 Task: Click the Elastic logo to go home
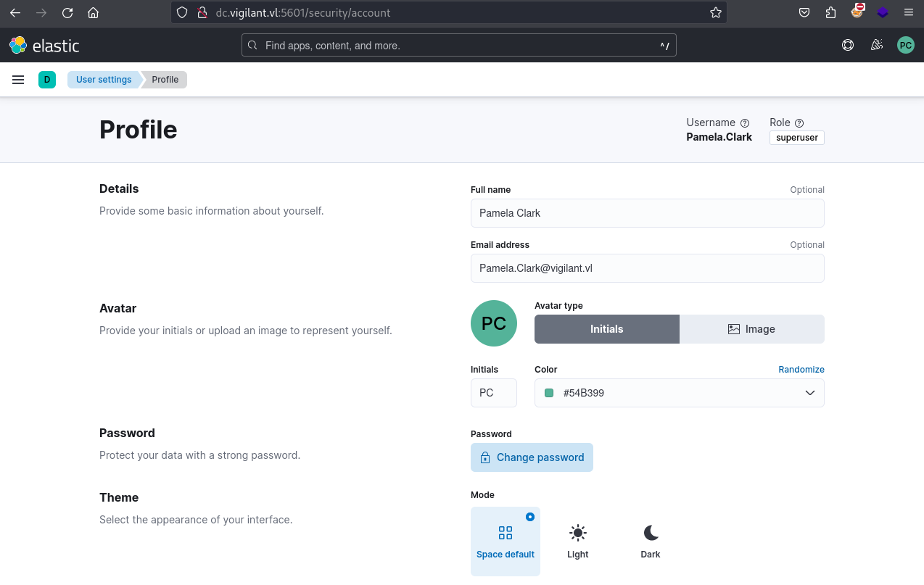point(44,45)
